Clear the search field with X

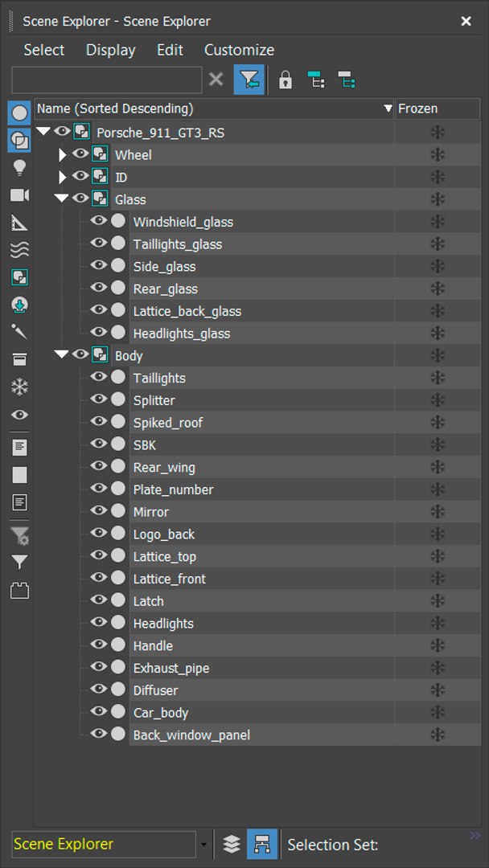(x=216, y=80)
